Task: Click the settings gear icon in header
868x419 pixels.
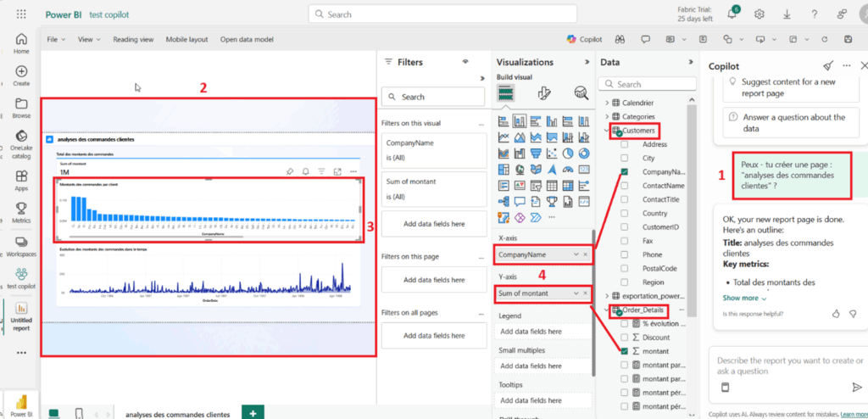Action: click(x=760, y=14)
